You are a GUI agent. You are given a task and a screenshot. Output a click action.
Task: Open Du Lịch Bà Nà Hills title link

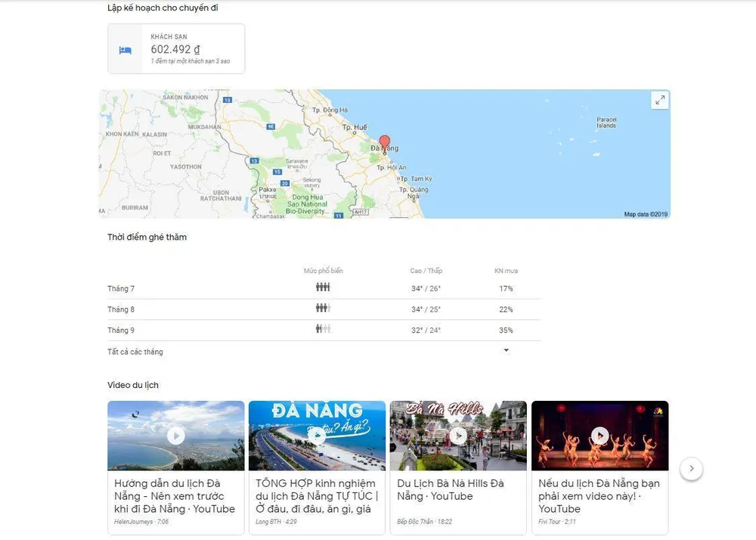pos(450,489)
